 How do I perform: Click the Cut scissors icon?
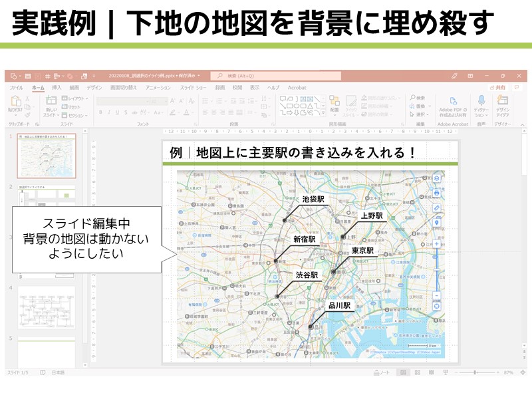pos(27,98)
